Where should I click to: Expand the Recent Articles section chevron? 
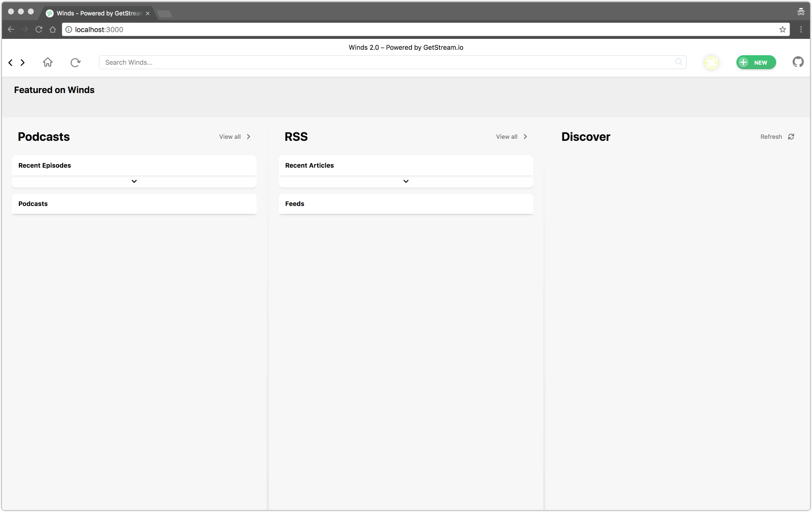tap(406, 181)
